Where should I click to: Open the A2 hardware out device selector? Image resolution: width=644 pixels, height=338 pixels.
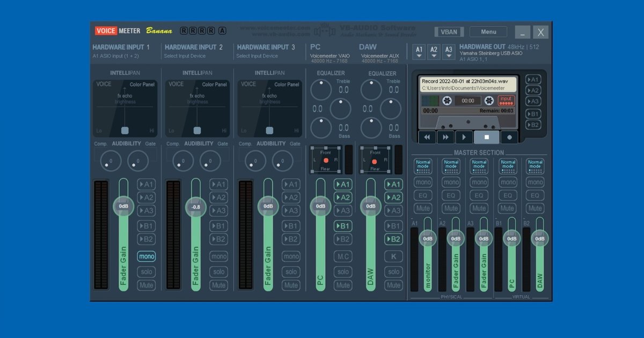[x=434, y=52]
